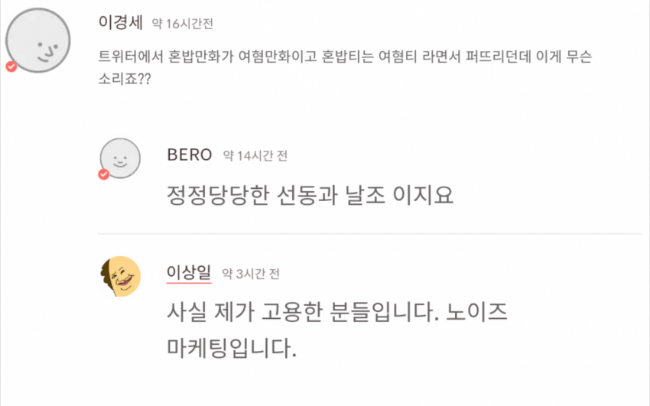Click the word '날조' in BERO's reply
This screenshot has width=650, height=406.
pyautogui.click(x=379, y=194)
